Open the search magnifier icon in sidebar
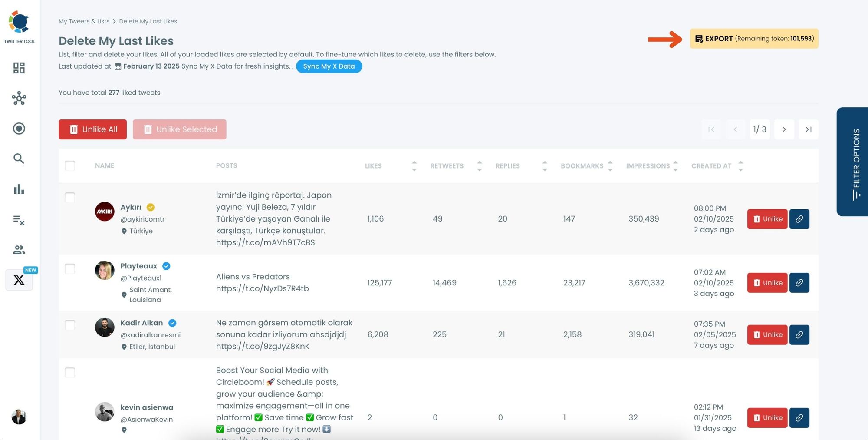868x440 pixels. coord(19,159)
